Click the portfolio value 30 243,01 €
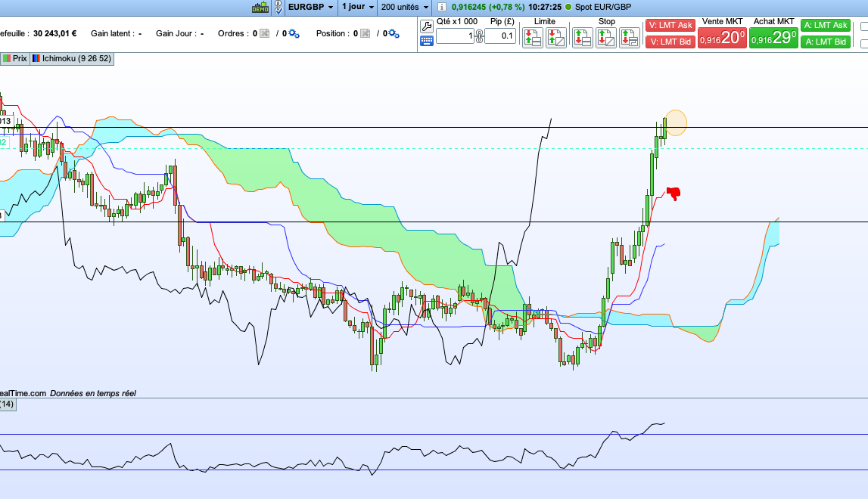Screen dimensions: 868x499 point(54,34)
